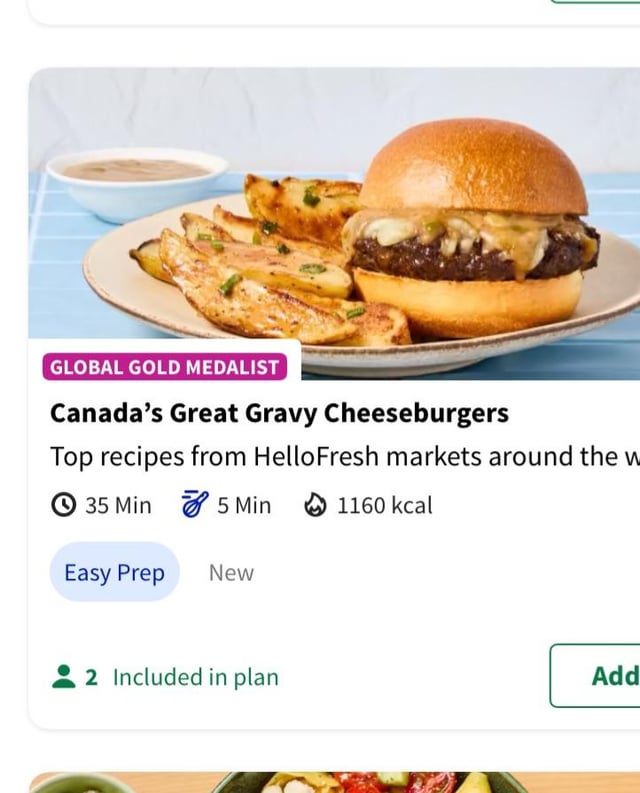The width and height of the screenshot is (640, 793).
Task: Click the 35 Min total time label
Action: [118, 506]
